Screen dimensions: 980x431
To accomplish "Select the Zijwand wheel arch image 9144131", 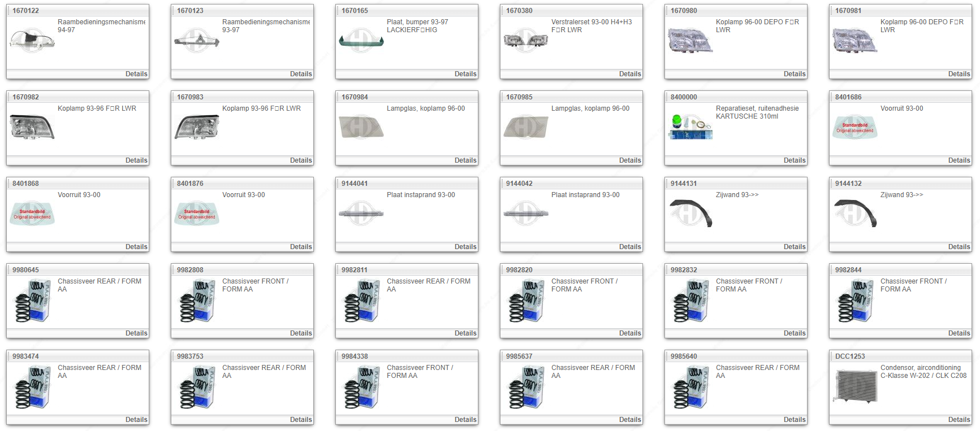I will tap(690, 213).
